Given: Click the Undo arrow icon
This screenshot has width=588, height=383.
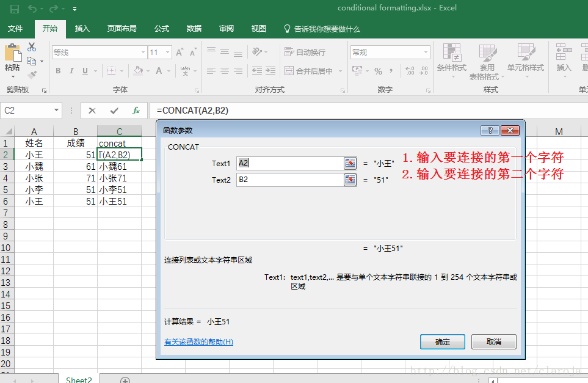Looking at the screenshot, I should point(32,9).
